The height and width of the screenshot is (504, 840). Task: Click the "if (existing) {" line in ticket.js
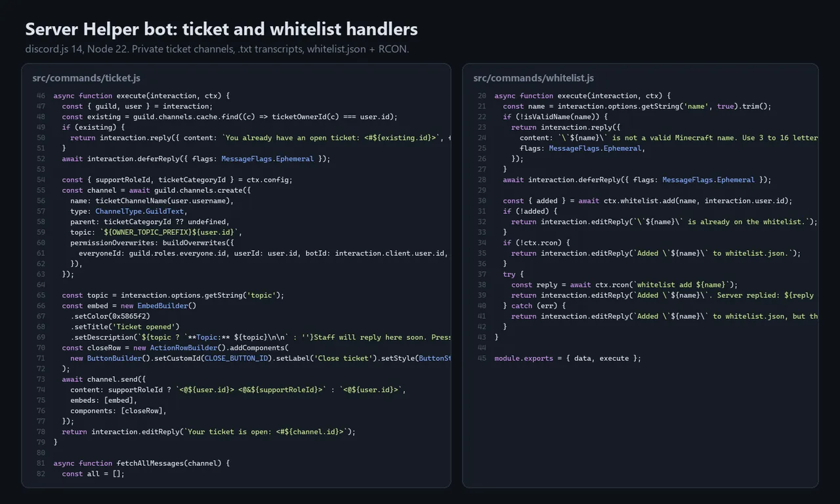tap(93, 127)
